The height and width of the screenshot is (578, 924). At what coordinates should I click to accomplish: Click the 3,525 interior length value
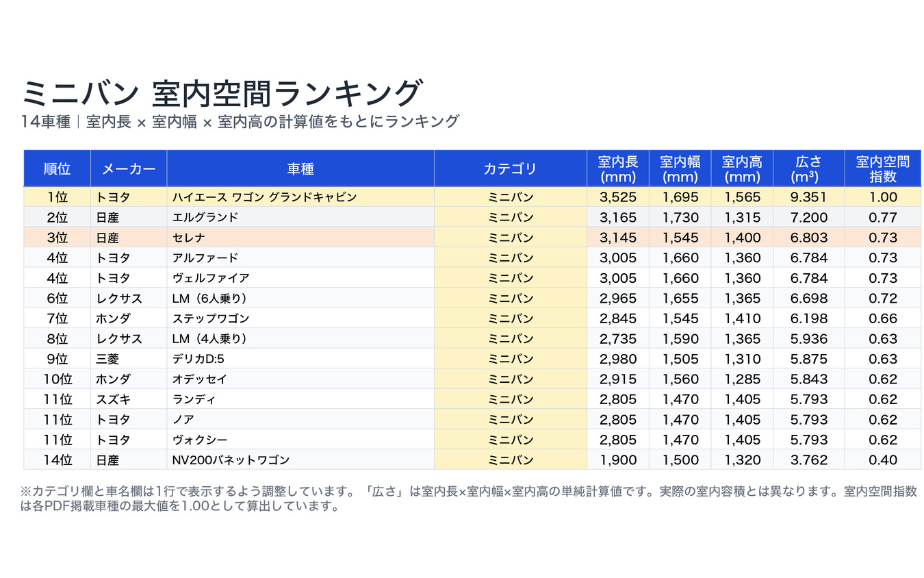[x=618, y=197]
